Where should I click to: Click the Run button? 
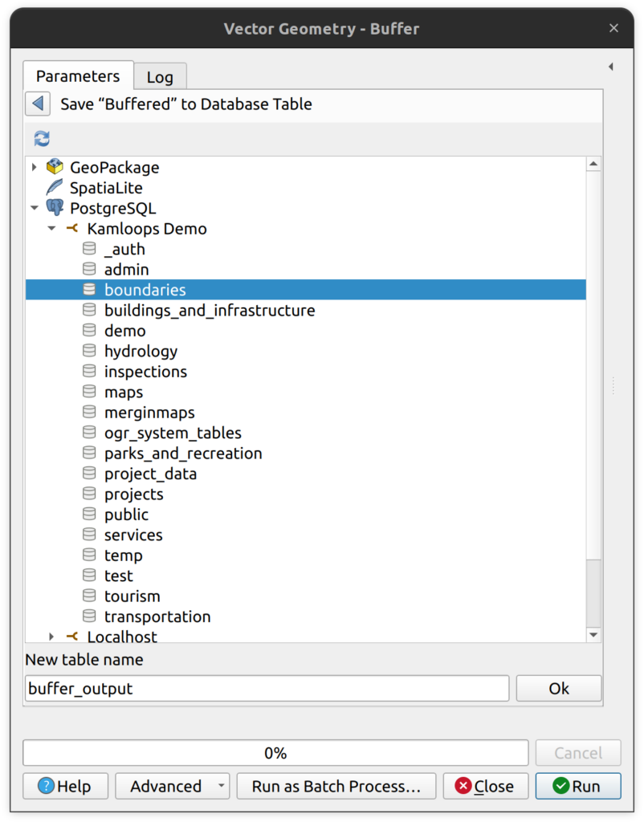pyautogui.click(x=578, y=787)
